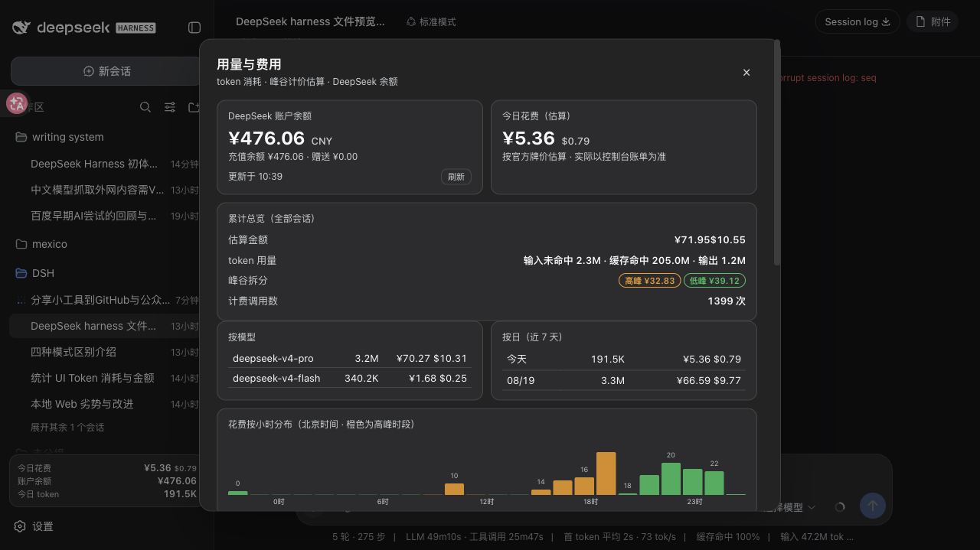Click the orange bar labeled 10
Viewport: 980px width, 550px height.
(x=454, y=489)
